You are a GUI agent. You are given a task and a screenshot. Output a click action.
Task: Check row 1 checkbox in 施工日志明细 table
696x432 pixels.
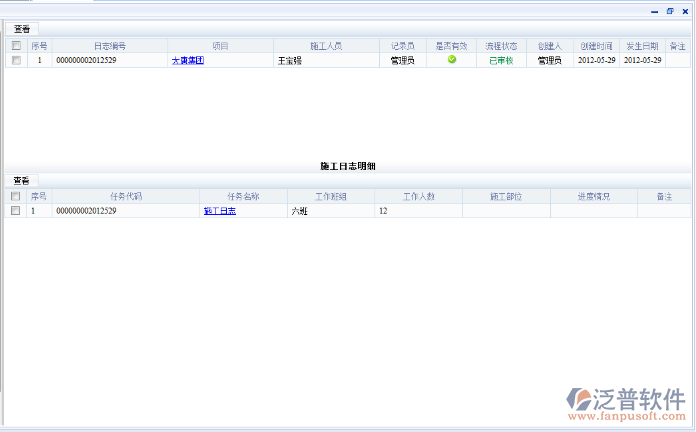pyautogui.click(x=15, y=211)
